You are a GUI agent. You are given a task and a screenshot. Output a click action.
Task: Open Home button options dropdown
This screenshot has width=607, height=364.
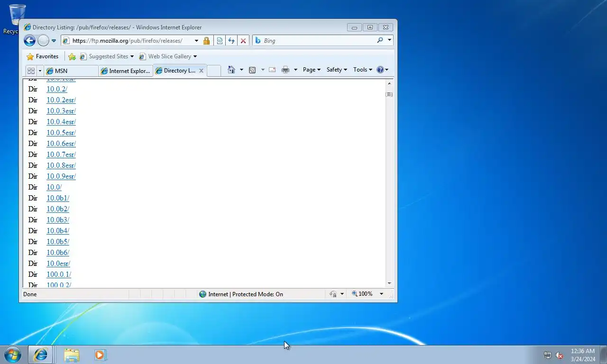tap(241, 70)
